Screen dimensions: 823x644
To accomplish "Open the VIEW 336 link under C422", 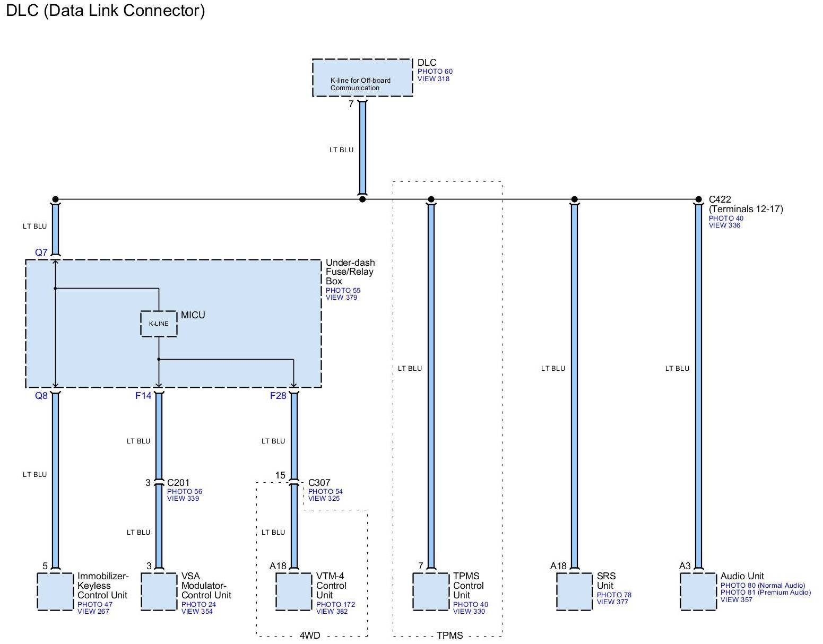I will coord(724,225).
